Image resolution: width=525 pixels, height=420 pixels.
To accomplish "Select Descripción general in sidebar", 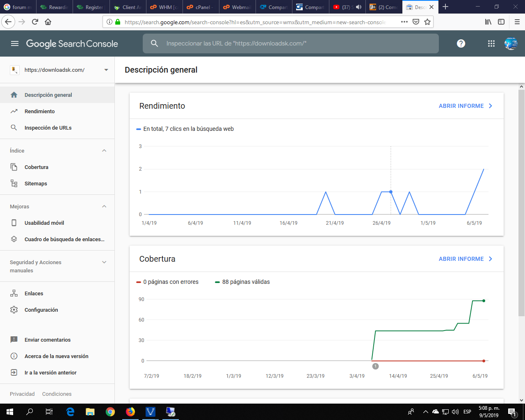I will click(57, 95).
